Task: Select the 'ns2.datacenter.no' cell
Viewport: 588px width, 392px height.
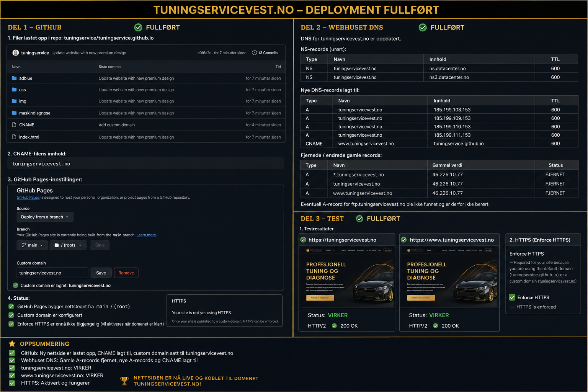Action: (449, 77)
